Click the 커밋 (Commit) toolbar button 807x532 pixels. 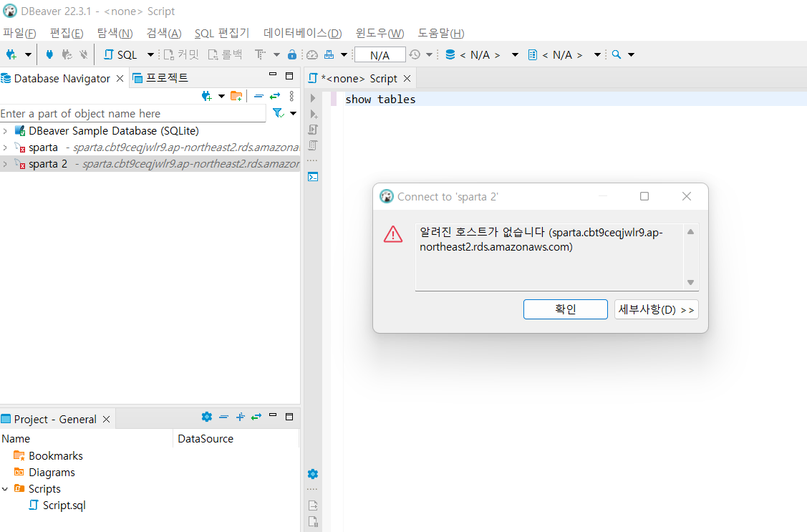click(181, 54)
